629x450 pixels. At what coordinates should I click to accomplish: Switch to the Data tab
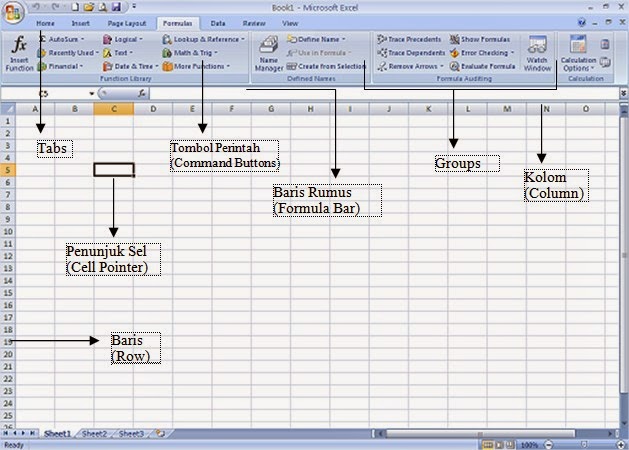coord(218,23)
